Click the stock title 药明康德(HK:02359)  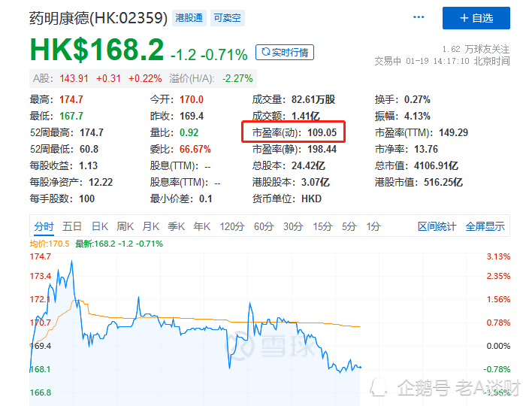(x=98, y=18)
